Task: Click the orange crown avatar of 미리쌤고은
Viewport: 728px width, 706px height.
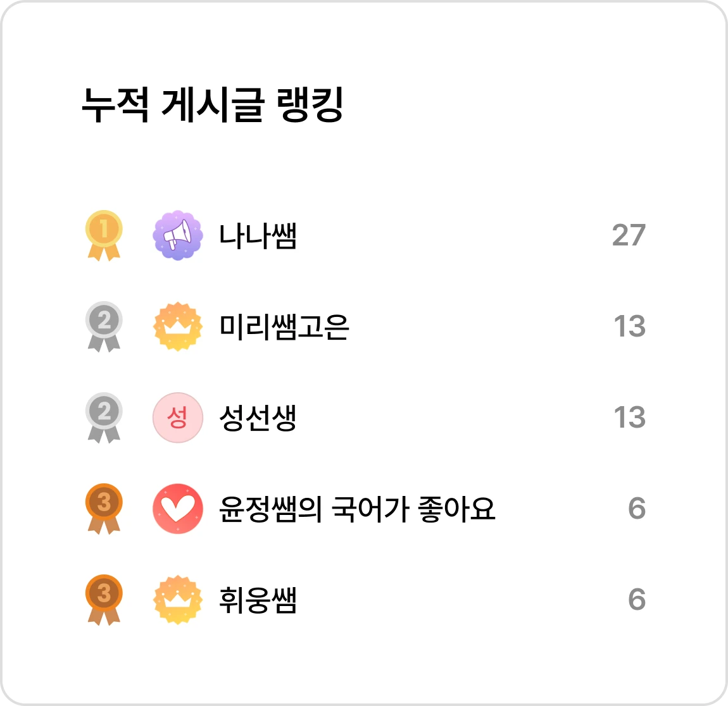Action: pyautogui.click(x=178, y=326)
